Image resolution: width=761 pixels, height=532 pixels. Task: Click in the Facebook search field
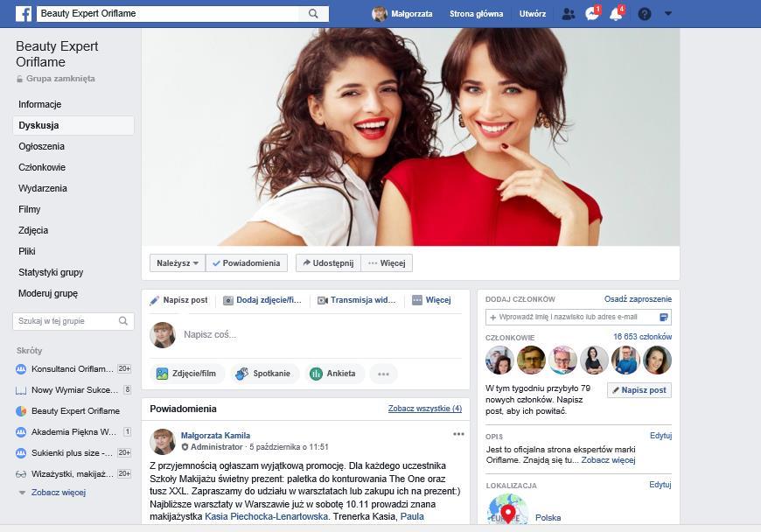pyautogui.click(x=168, y=14)
